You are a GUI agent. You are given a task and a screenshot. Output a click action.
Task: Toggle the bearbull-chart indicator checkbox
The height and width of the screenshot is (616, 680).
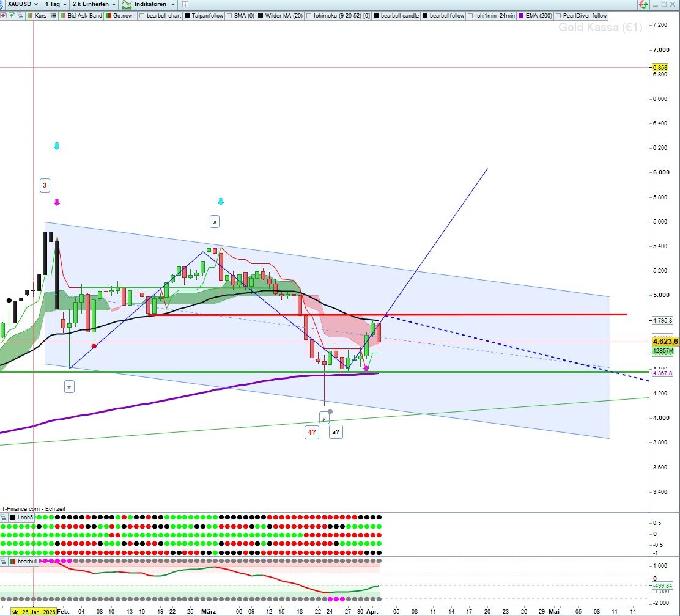[142, 15]
